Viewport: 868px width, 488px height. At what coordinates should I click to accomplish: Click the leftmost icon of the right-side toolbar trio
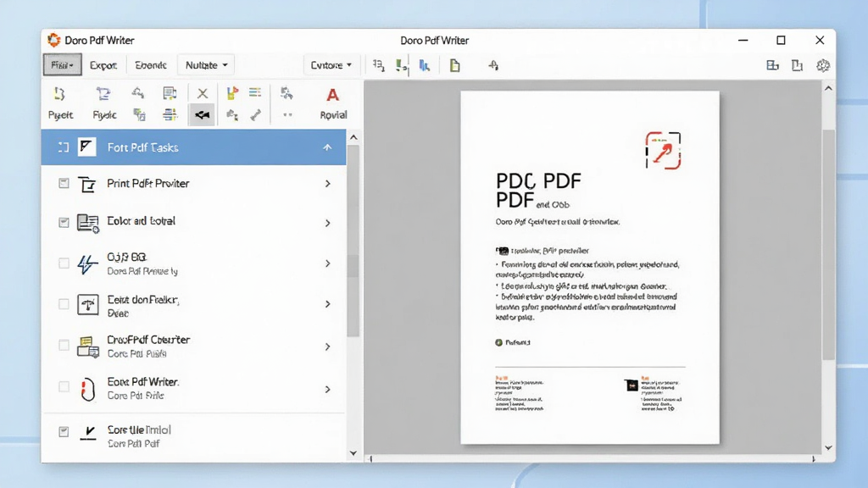(x=772, y=65)
